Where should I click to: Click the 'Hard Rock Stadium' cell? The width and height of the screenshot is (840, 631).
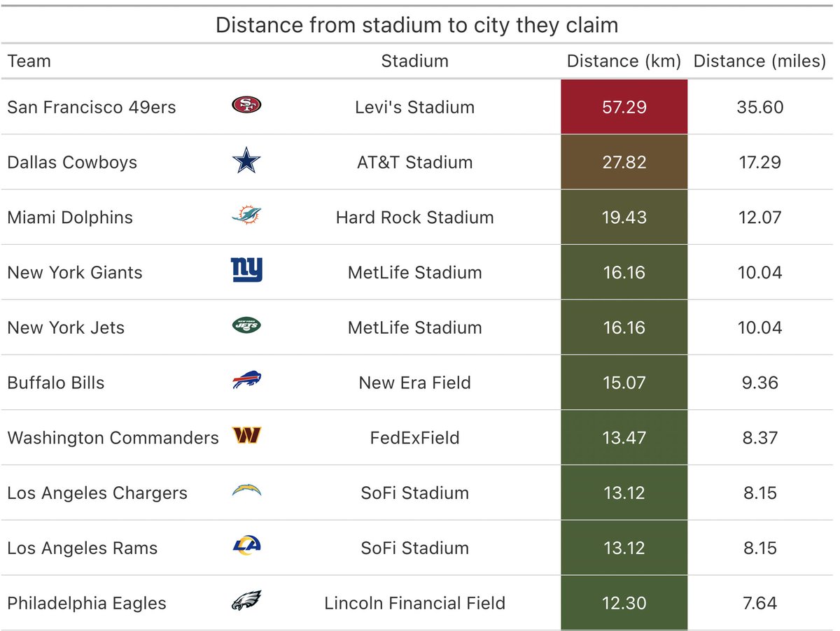click(x=414, y=218)
